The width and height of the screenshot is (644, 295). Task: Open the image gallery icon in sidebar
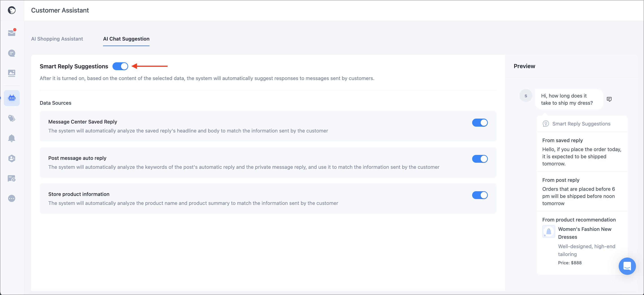pos(12,73)
